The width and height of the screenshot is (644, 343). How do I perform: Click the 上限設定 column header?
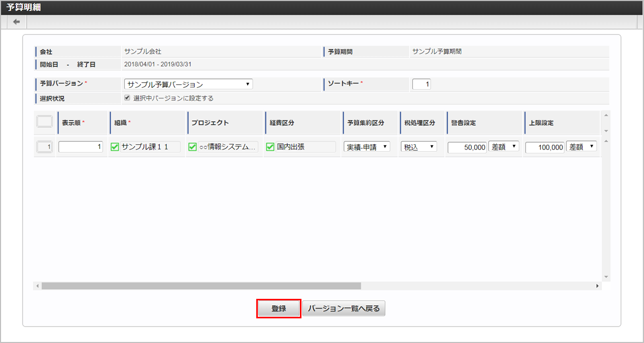pos(562,123)
